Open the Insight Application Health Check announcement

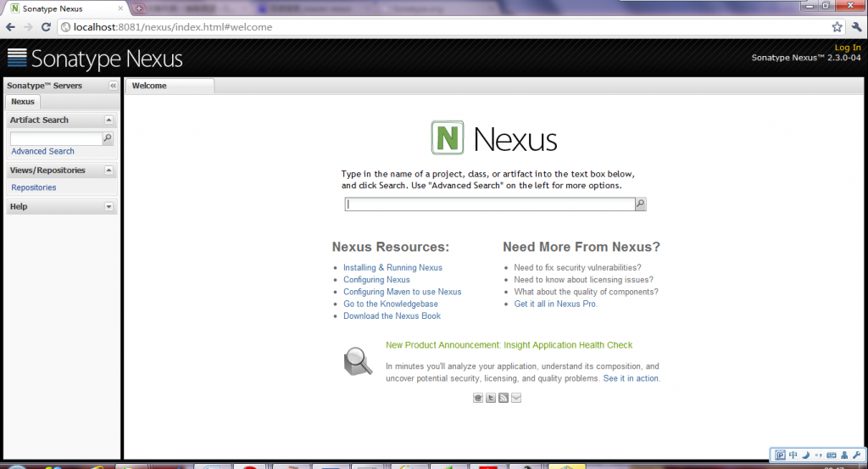click(509, 345)
